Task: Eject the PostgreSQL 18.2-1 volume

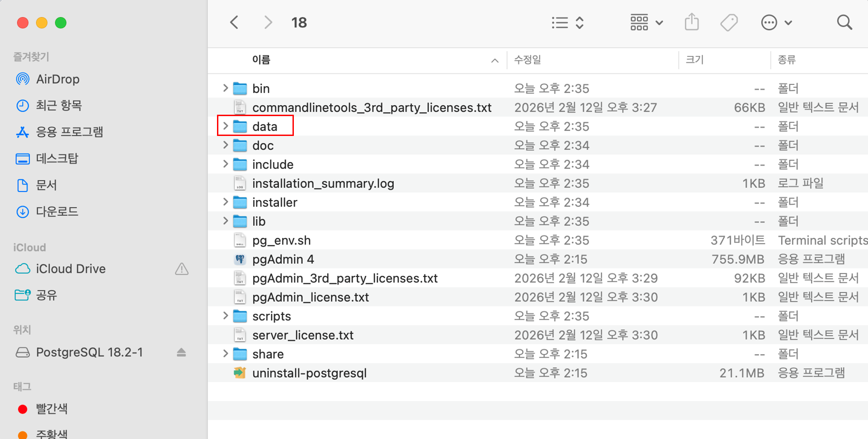Action: (x=181, y=352)
